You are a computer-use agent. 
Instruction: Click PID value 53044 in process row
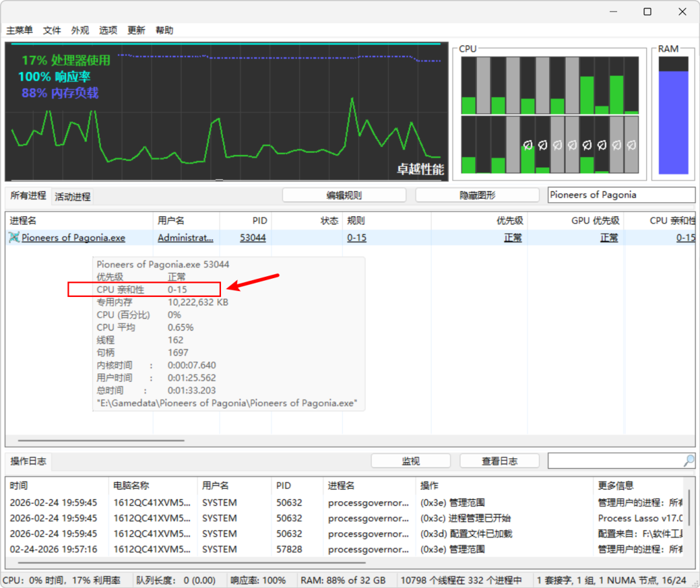point(253,237)
